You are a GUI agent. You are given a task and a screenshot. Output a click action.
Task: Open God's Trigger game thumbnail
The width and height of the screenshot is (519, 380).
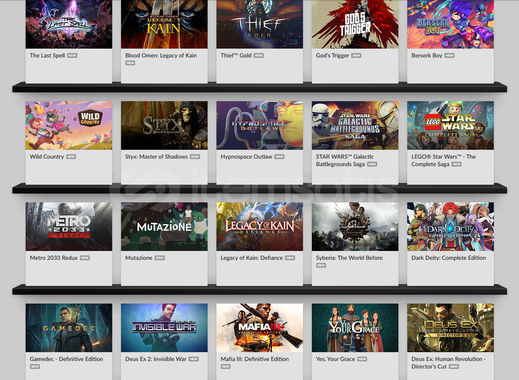[x=355, y=24]
